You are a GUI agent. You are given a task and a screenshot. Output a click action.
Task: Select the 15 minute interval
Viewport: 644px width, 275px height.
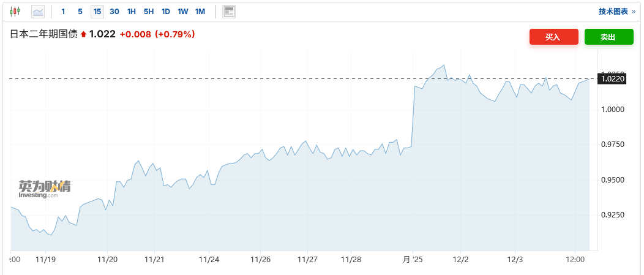pos(97,11)
